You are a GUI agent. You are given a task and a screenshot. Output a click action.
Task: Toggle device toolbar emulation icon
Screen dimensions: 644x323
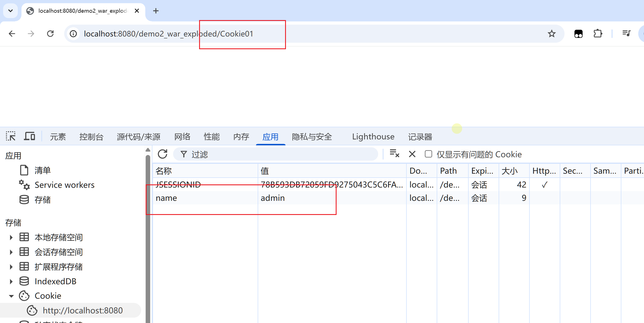click(x=29, y=136)
